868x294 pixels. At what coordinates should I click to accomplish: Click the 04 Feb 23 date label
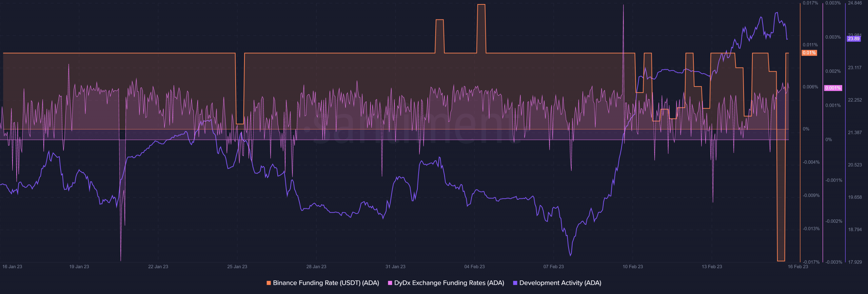[x=474, y=267]
